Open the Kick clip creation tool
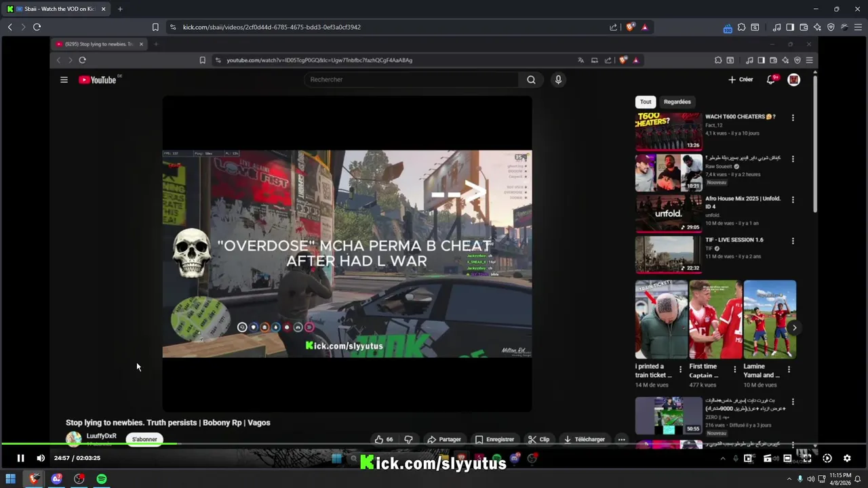 (768, 458)
